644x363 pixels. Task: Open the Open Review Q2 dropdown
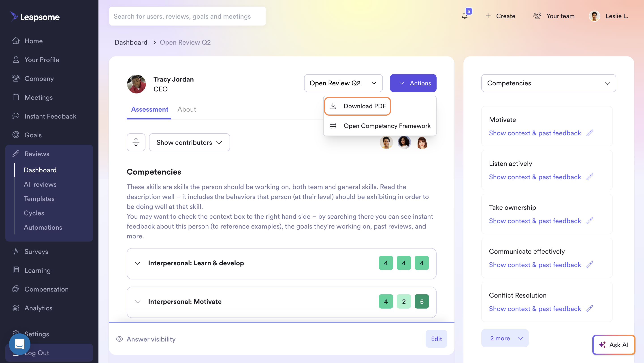[343, 83]
